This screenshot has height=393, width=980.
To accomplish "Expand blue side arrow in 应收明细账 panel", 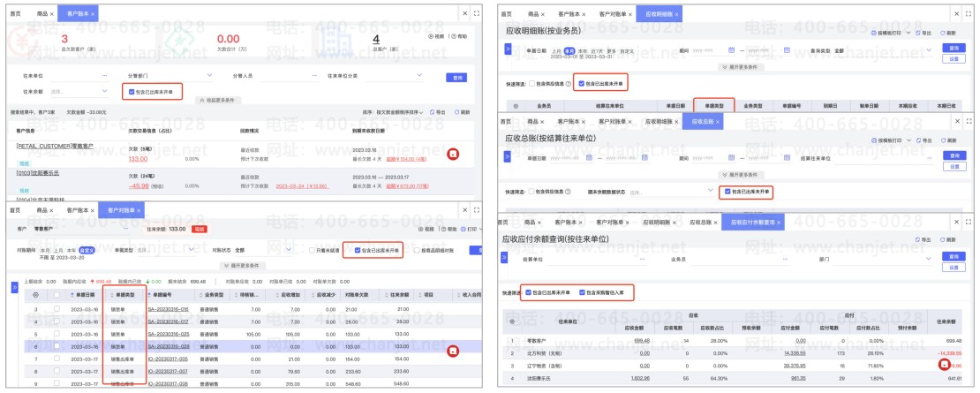I will 507,50.
